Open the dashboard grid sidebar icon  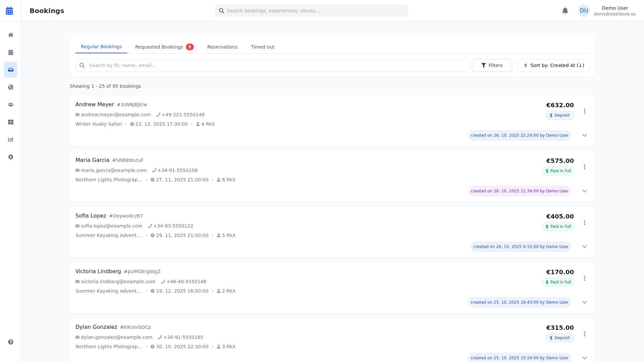click(x=11, y=122)
